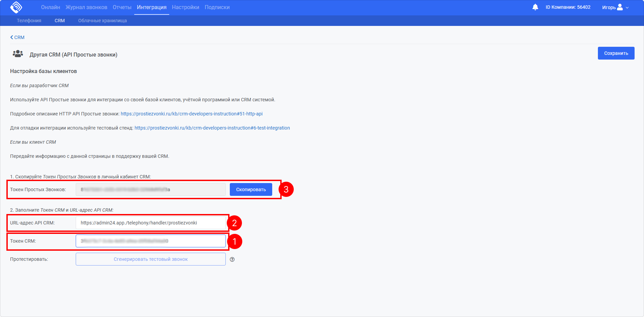Click the Скопировать button
This screenshot has height=317, width=644.
click(x=251, y=189)
